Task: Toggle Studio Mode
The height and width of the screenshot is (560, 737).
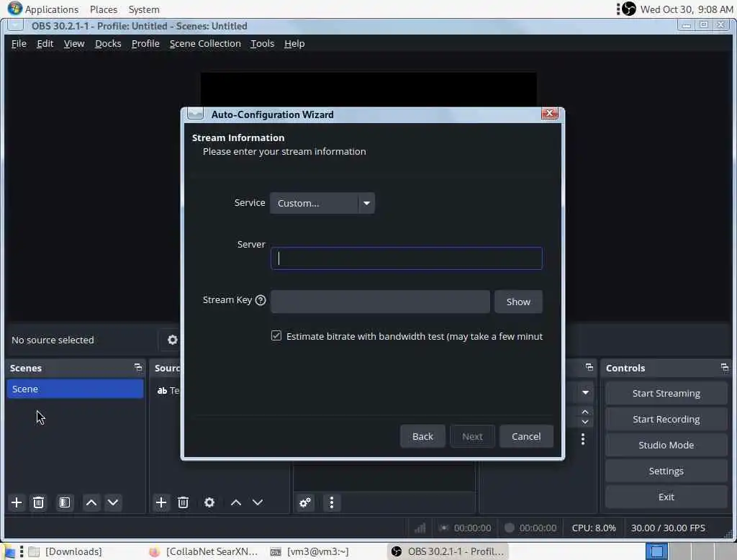Action: point(666,445)
